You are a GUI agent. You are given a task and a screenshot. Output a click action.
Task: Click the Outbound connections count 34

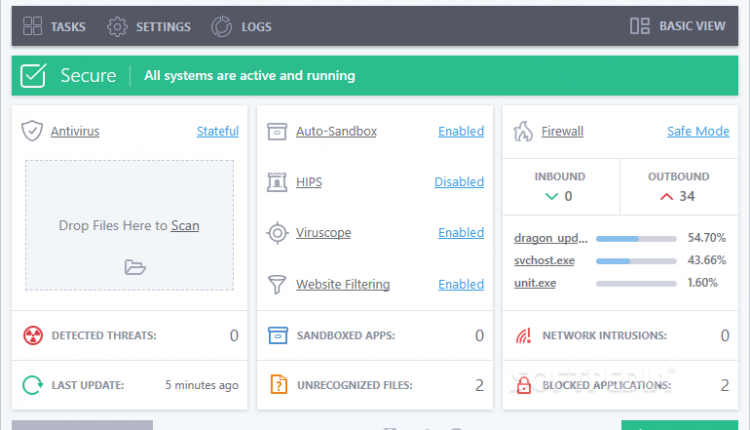(687, 196)
